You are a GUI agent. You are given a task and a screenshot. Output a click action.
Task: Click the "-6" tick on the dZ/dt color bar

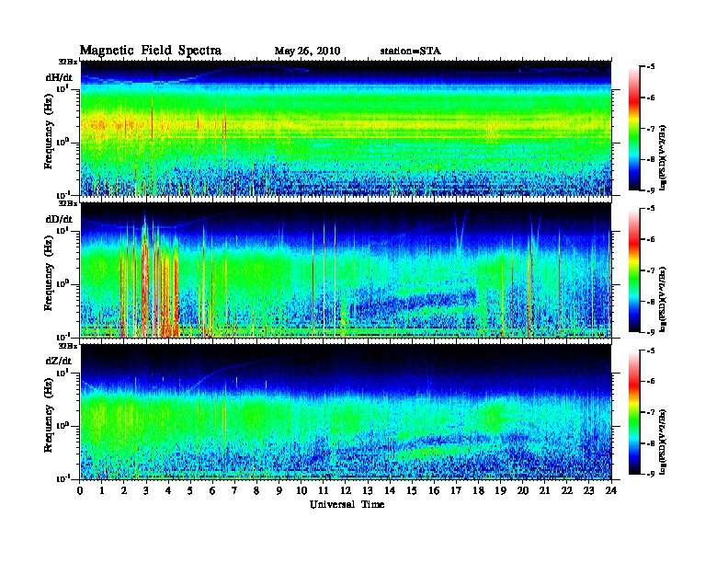pos(651,382)
